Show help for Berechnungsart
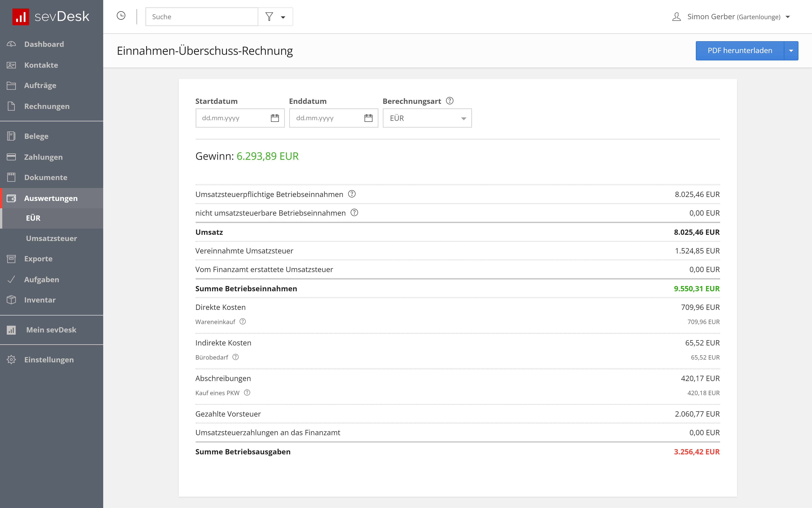The image size is (812, 508). click(x=450, y=101)
